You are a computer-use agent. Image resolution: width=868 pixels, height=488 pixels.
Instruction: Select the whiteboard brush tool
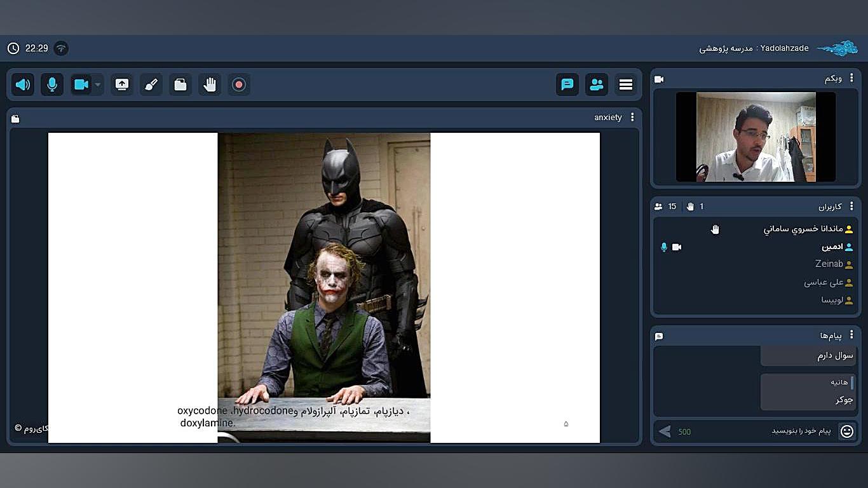click(x=151, y=85)
